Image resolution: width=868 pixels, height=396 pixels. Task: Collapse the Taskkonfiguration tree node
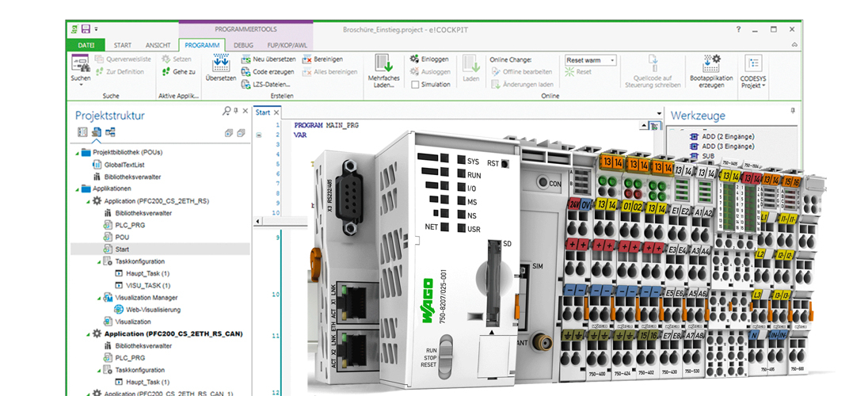pos(97,261)
